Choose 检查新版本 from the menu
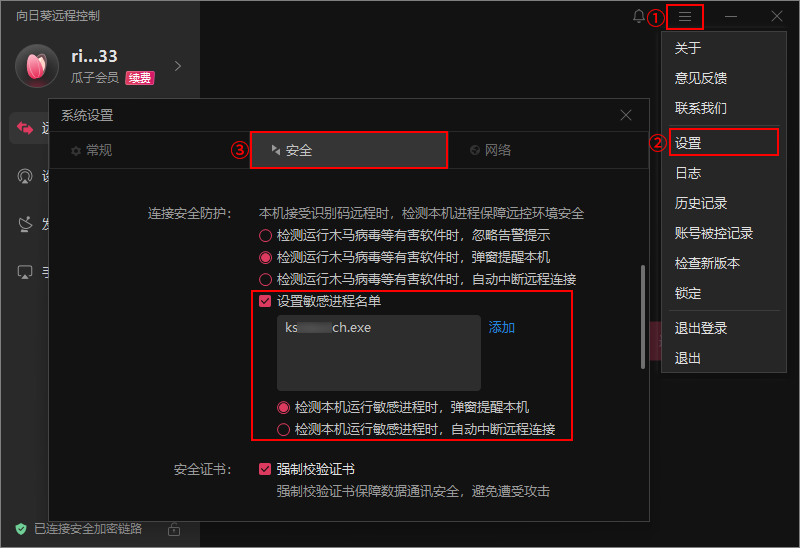Image resolution: width=800 pixels, height=548 pixels. (707, 263)
